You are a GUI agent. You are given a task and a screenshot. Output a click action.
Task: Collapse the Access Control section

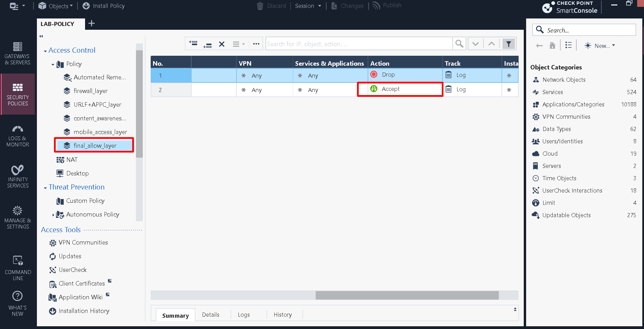(x=46, y=50)
